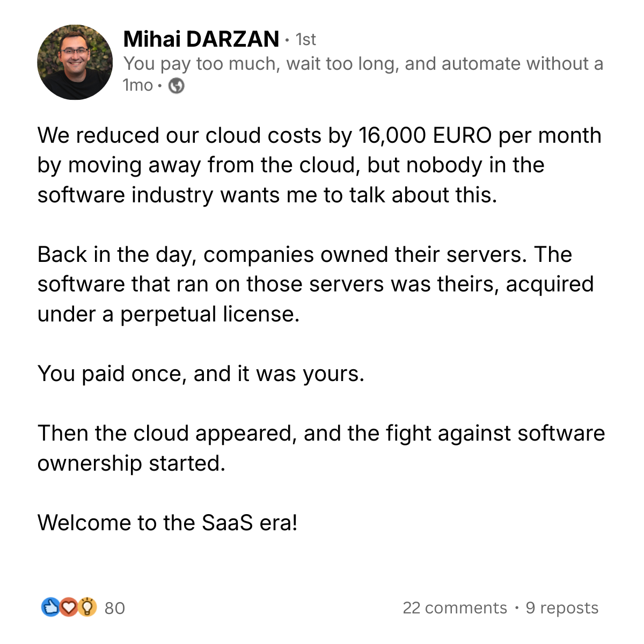Click the phrase "perpetual license"
This screenshot has width=644, height=644.
209,314
